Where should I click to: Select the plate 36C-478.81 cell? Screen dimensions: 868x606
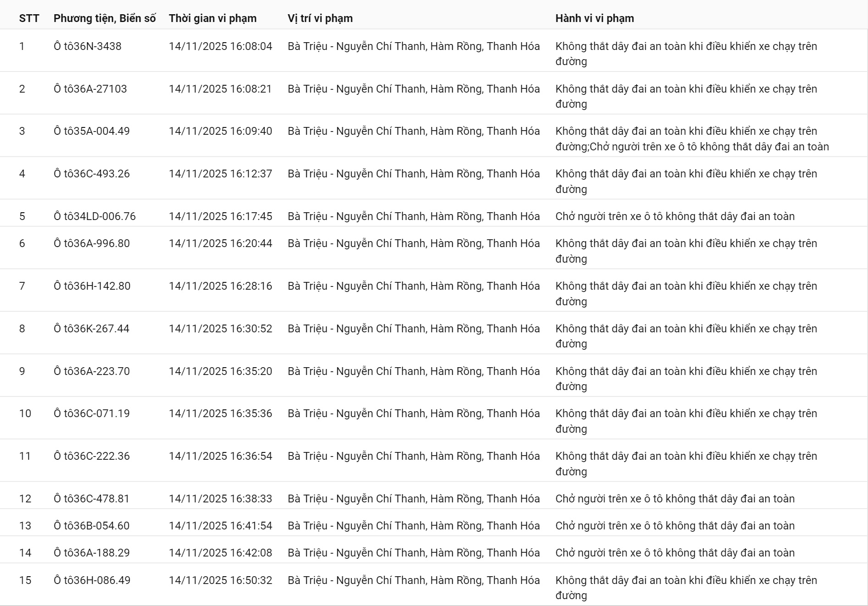(92, 499)
